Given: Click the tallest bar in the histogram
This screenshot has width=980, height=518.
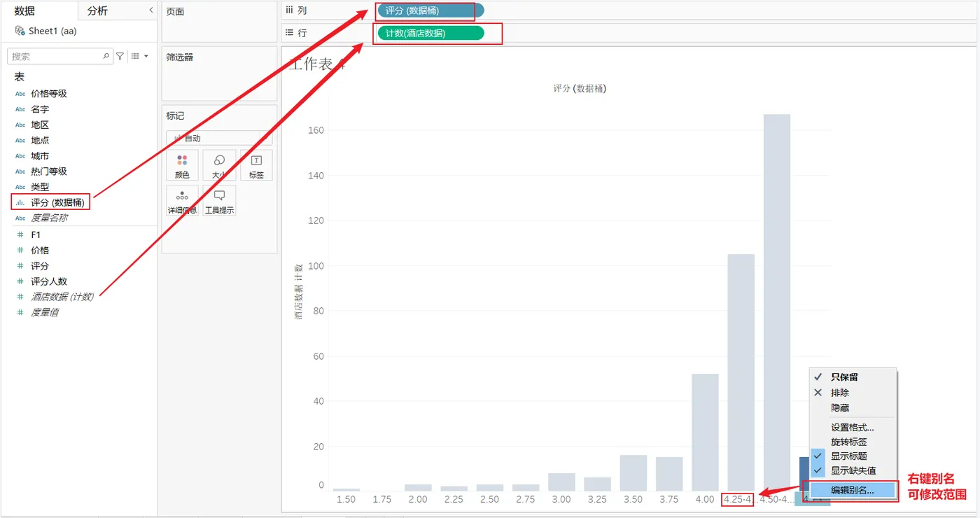Looking at the screenshot, I should pyautogui.click(x=777, y=302).
